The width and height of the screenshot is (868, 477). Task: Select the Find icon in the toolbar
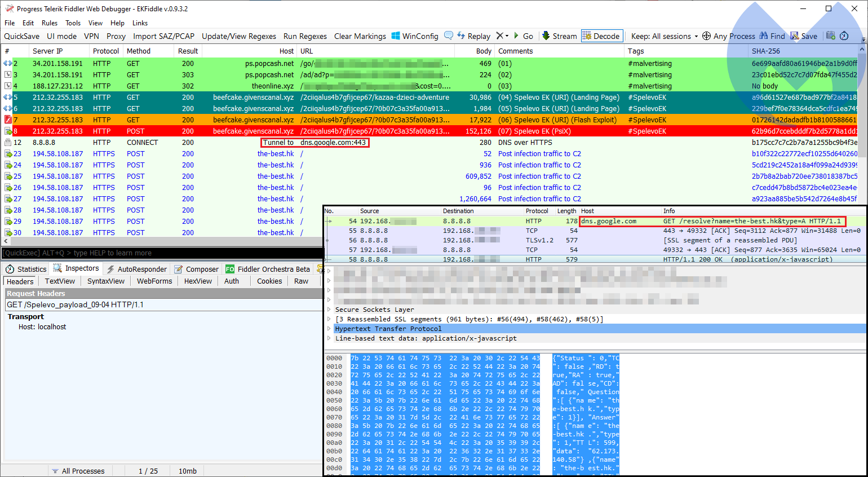[772, 36]
